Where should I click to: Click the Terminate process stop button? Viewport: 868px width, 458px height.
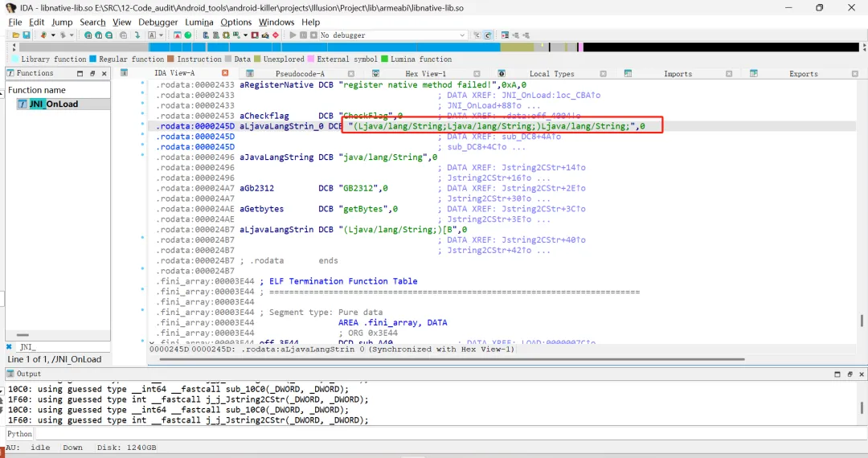point(313,35)
